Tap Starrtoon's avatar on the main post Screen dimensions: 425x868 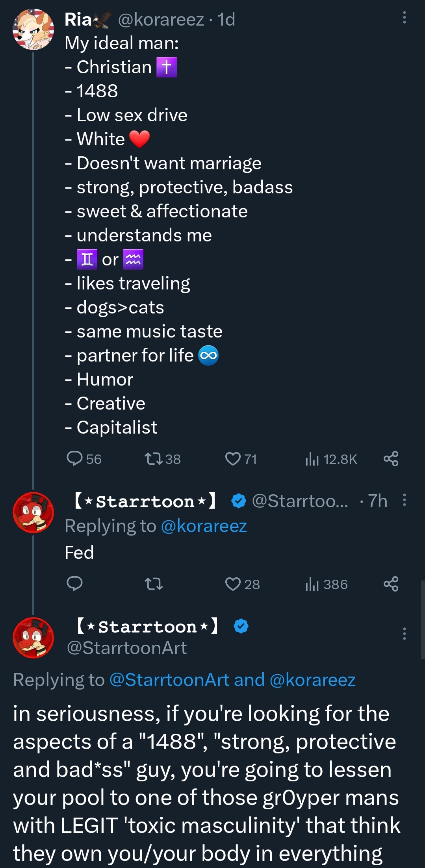[33, 638]
